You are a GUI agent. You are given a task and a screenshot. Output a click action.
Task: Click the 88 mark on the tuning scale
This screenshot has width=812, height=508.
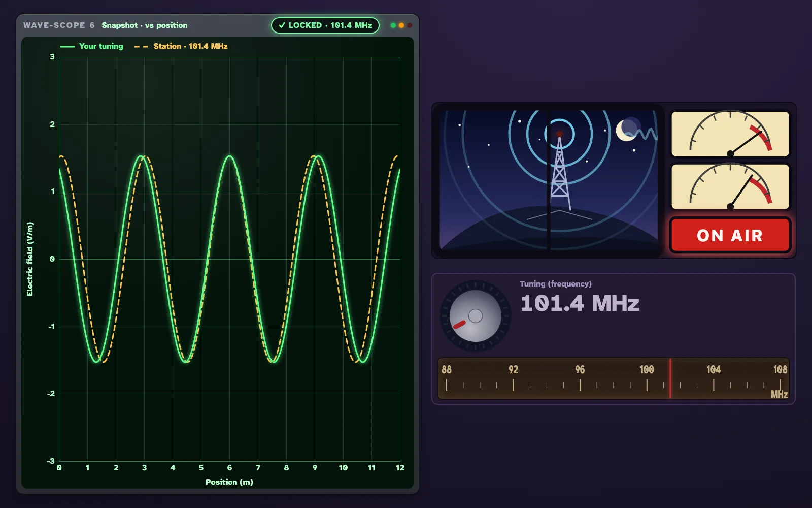(447, 370)
